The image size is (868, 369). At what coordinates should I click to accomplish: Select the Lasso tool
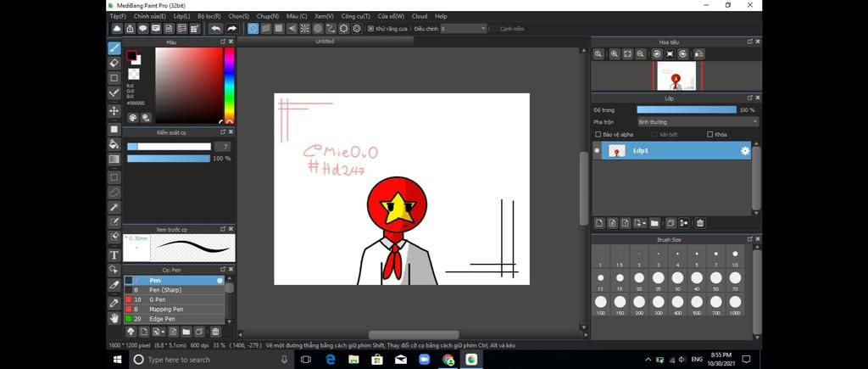(x=114, y=193)
